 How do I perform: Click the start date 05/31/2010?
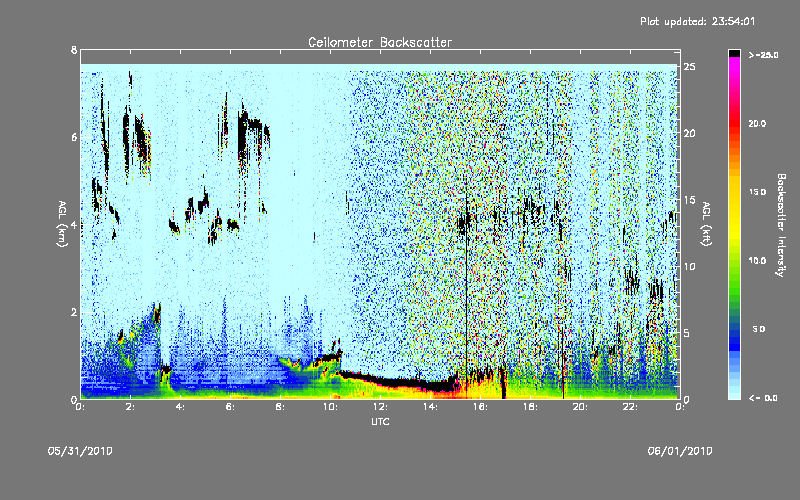(80, 451)
